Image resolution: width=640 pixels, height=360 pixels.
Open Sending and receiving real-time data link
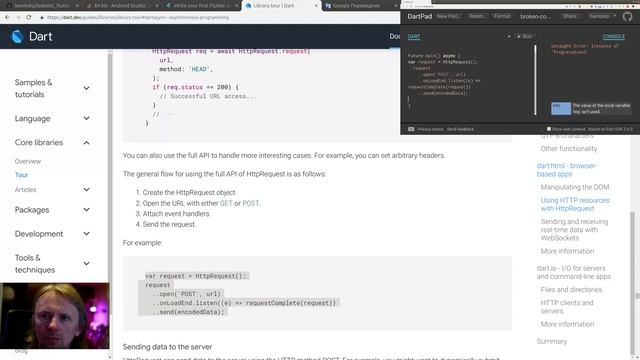point(574,229)
